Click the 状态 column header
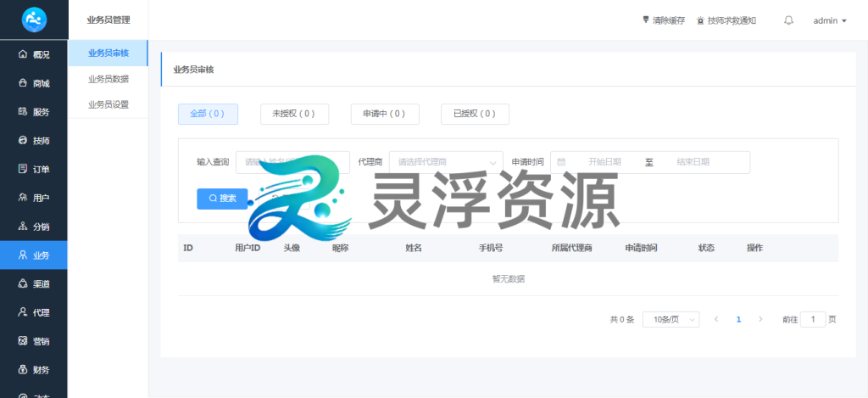The height and width of the screenshot is (398, 868). (707, 249)
